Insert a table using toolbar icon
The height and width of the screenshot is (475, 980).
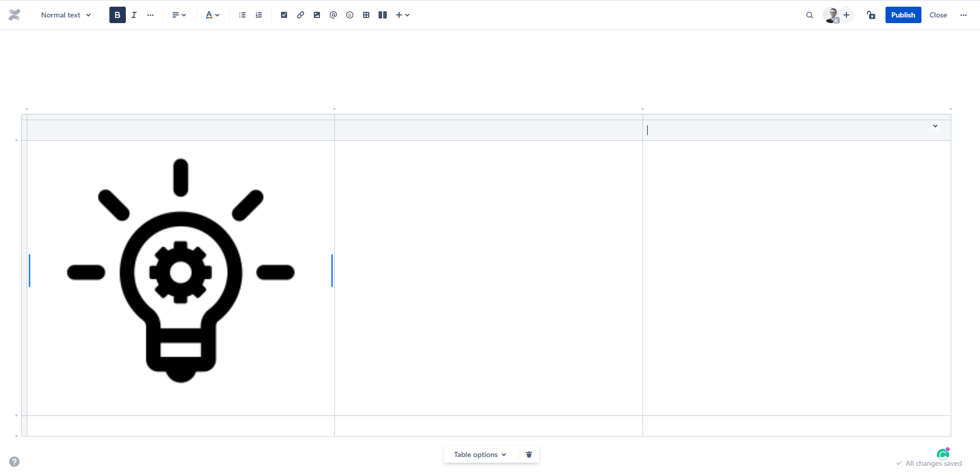point(366,15)
